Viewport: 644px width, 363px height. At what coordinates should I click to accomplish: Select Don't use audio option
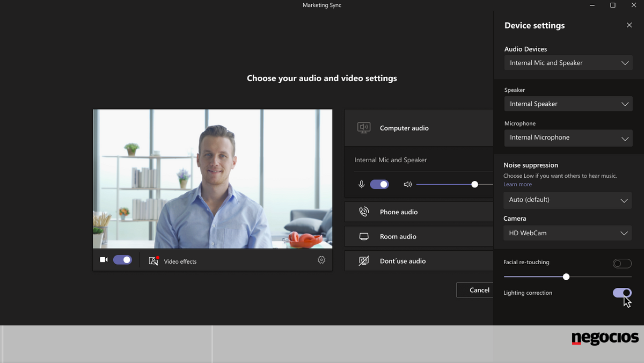point(419,261)
